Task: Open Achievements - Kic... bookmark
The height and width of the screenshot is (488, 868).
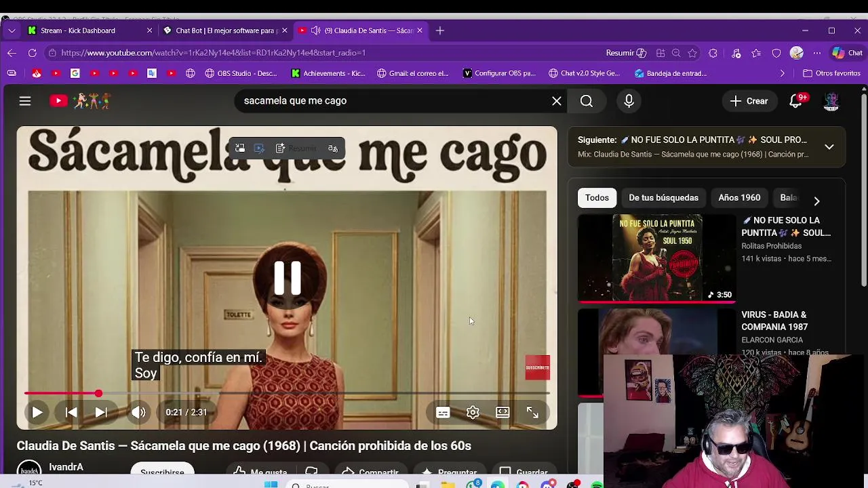Action: [x=328, y=73]
